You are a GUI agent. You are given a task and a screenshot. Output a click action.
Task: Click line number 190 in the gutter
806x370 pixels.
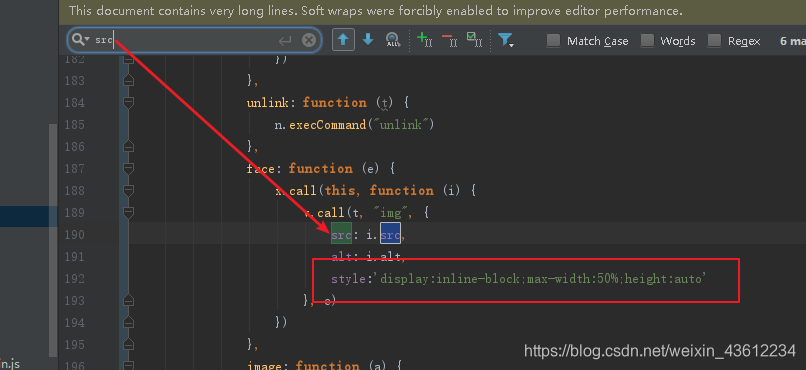click(75, 234)
